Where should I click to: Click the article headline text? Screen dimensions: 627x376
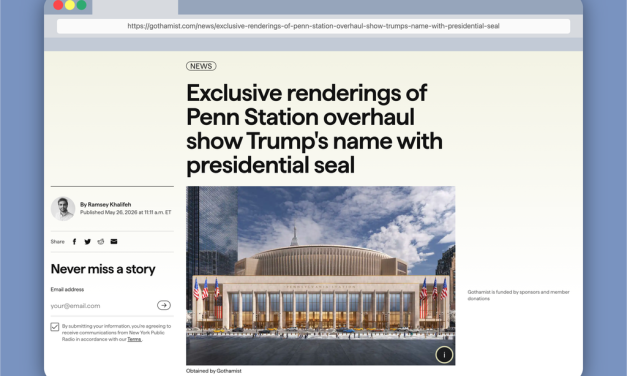314,129
